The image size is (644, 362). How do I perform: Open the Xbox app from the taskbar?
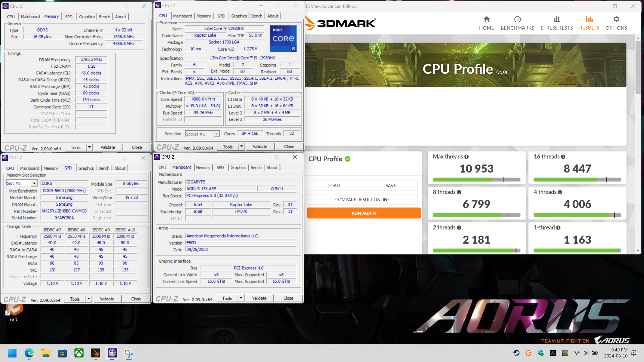[x=79, y=353]
